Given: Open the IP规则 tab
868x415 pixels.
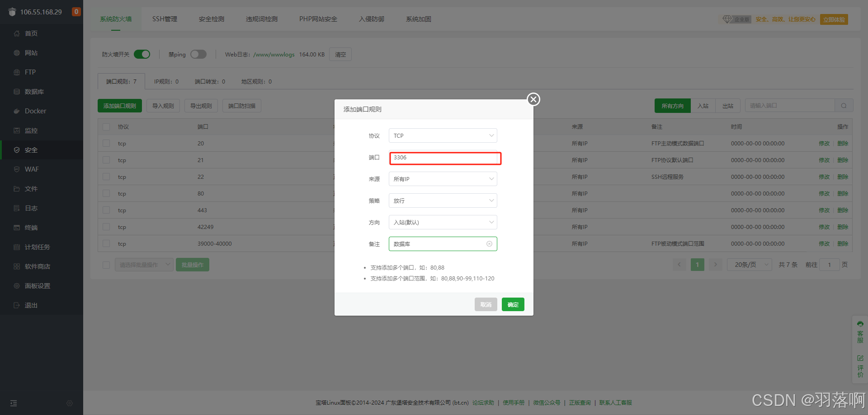Looking at the screenshot, I should point(166,82).
